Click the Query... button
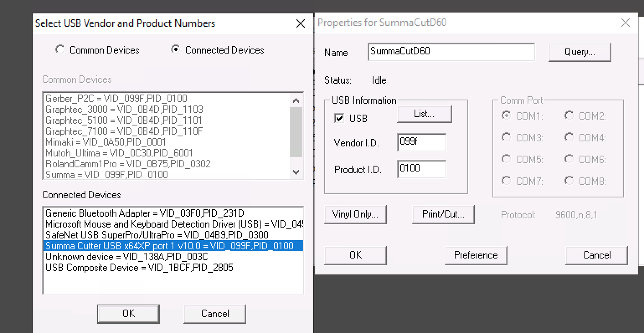Viewport: 644px width, 333px height. point(580,52)
